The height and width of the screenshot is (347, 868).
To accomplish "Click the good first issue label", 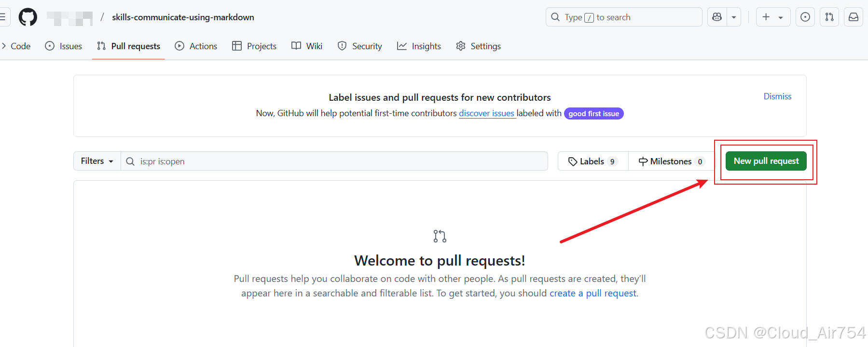I will (x=593, y=114).
